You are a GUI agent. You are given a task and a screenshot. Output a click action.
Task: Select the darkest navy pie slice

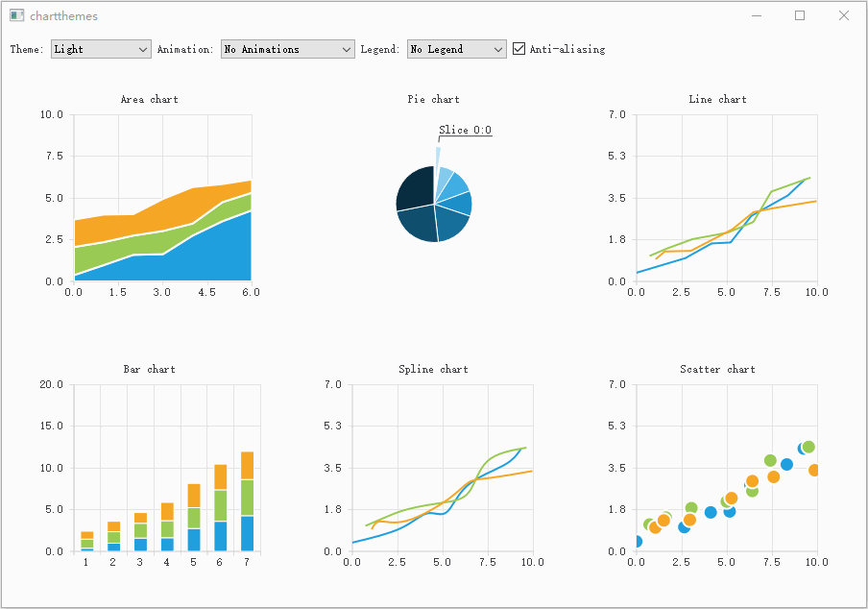click(x=415, y=188)
